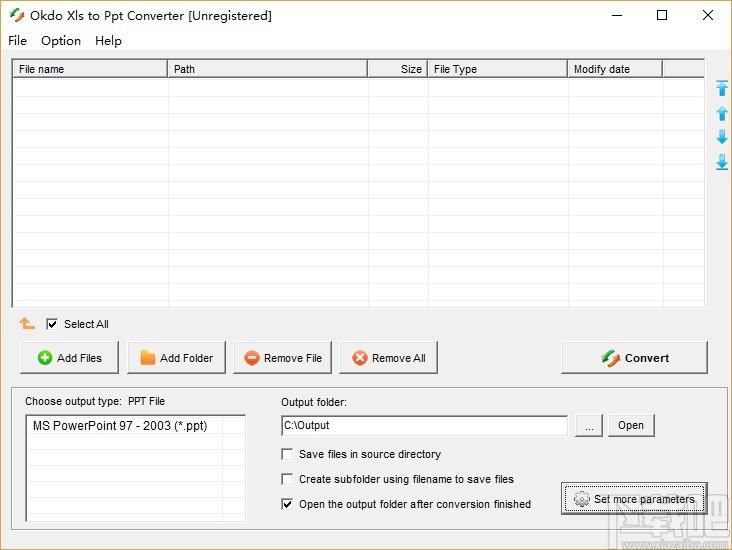Uncheck Open the output folder after conversion
Viewport: 732px width, 550px height.
click(287, 504)
